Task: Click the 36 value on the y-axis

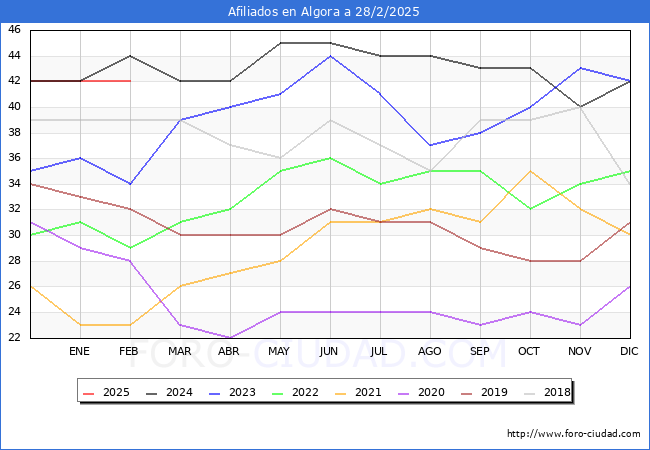Action: tap(14, 158)
